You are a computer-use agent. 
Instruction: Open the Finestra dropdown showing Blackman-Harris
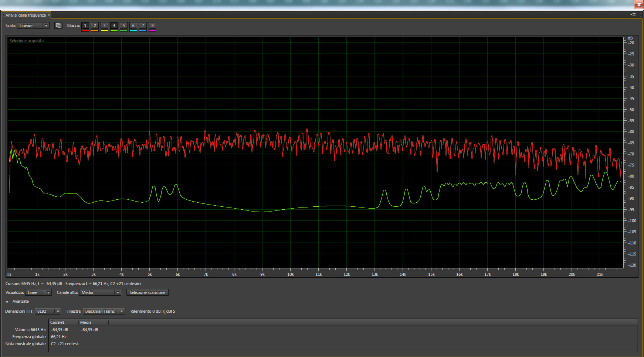pyautogui.click(x=104, y=311)
